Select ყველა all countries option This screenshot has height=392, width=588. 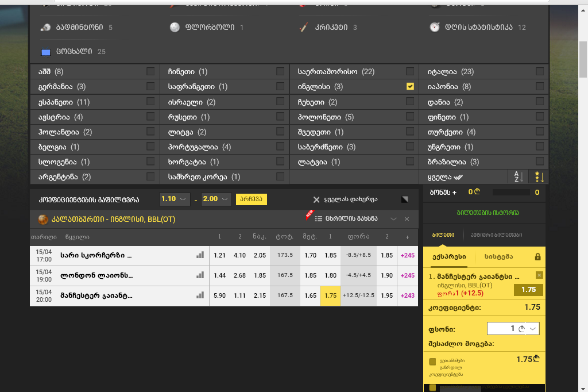[439, 177]
